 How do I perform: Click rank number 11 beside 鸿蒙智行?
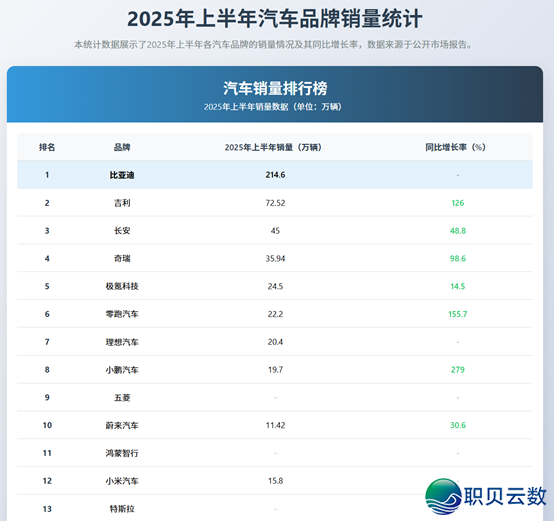(x=47, y=453)
